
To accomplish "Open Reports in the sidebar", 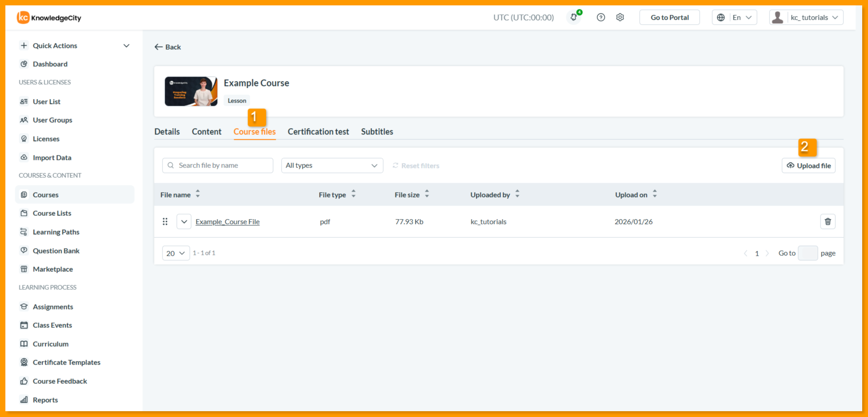I will click(45, 400).
